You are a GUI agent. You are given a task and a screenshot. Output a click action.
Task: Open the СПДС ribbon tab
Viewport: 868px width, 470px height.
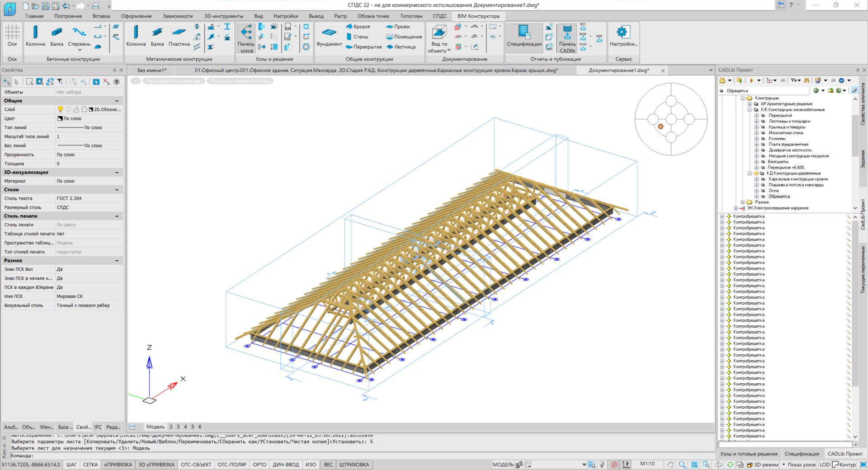[439, 16]
